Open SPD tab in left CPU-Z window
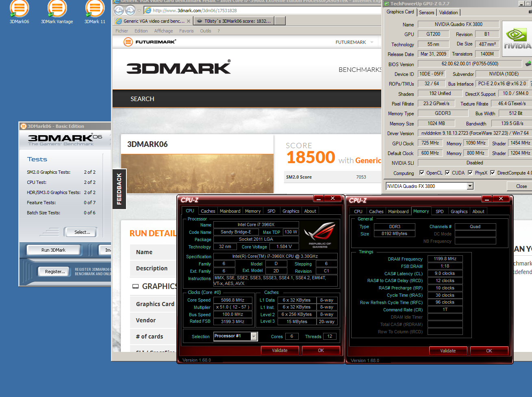The image size is (532, 397). 271,211
